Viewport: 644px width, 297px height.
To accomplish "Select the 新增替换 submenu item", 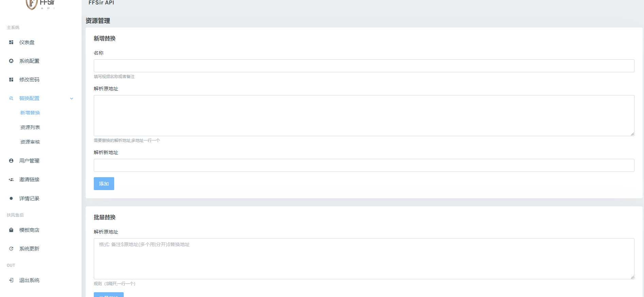I will pyautogui.click(x=30, y=113).
